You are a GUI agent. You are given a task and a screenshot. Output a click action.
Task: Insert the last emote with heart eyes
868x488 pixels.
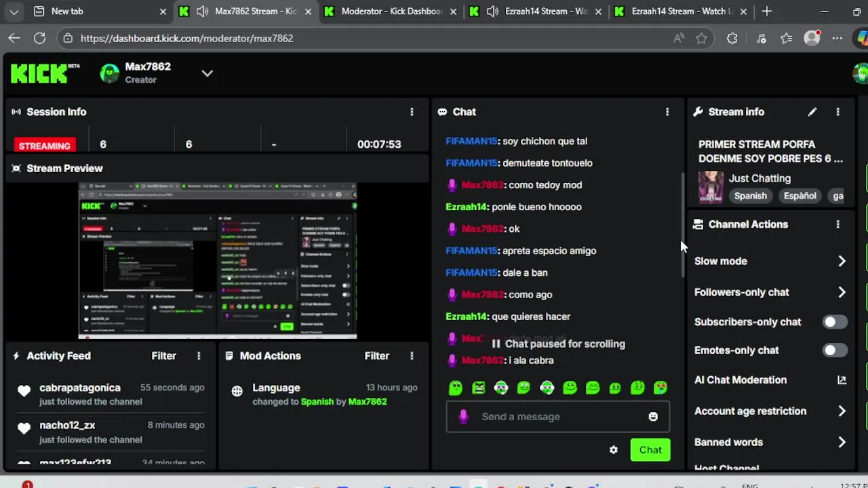pyautogui.click(x=660, y=388)
